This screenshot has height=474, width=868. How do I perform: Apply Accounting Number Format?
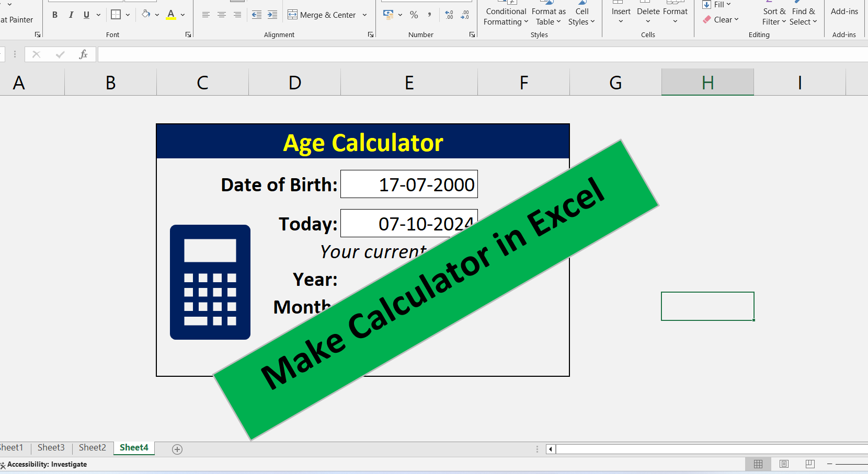(389, 15)
